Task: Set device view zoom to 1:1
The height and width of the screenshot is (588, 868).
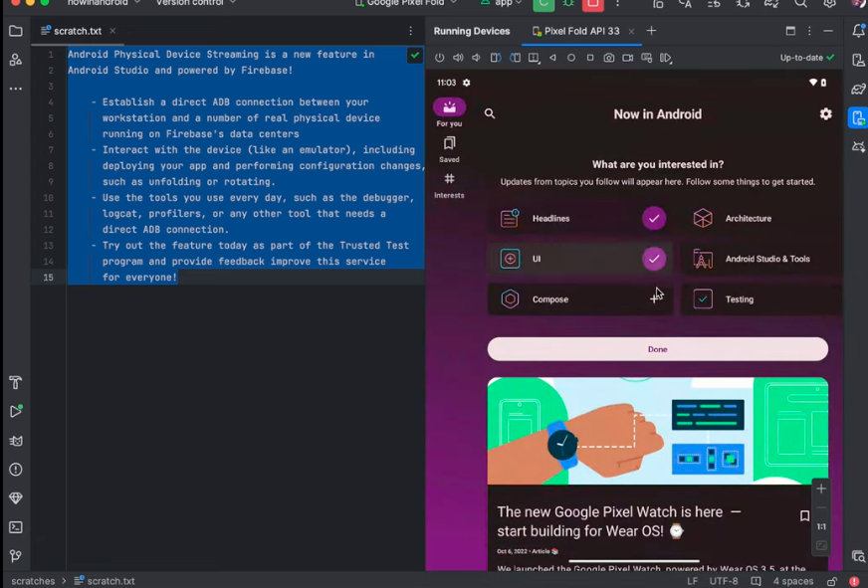Action: tap(821, 526)
